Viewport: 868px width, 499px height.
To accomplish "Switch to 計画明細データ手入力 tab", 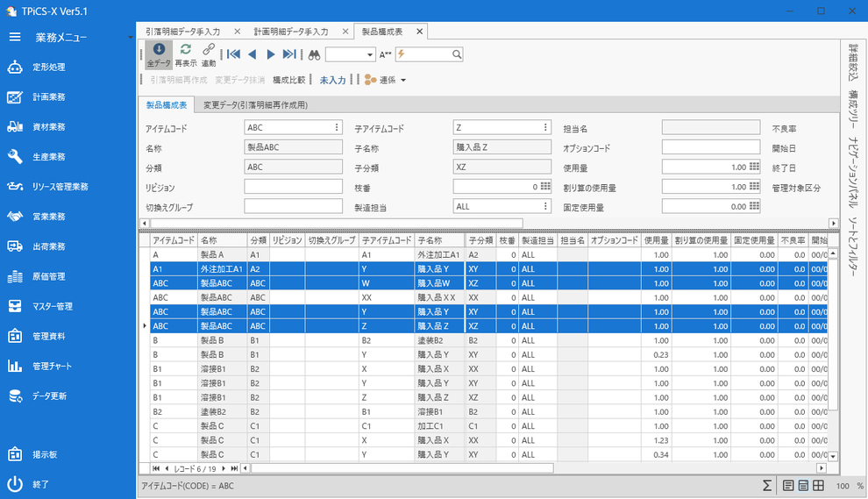I will pos(291,32).
